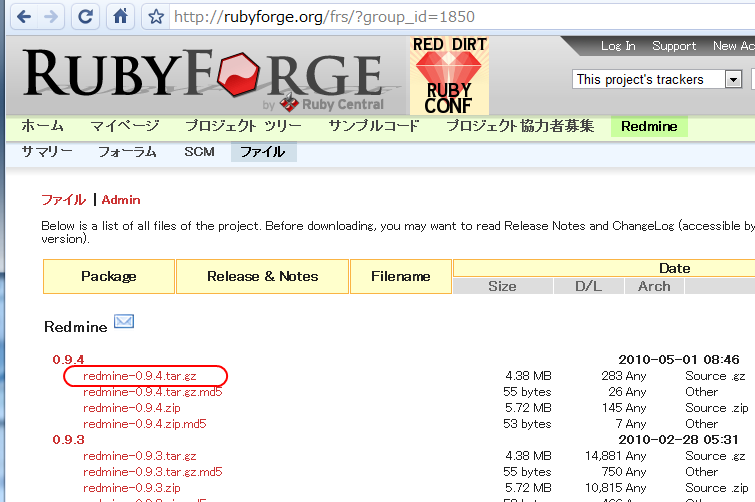755x502 pixels.
Task: Click the Arch column header
Action: pyautogui.click(x=654, y=286)
